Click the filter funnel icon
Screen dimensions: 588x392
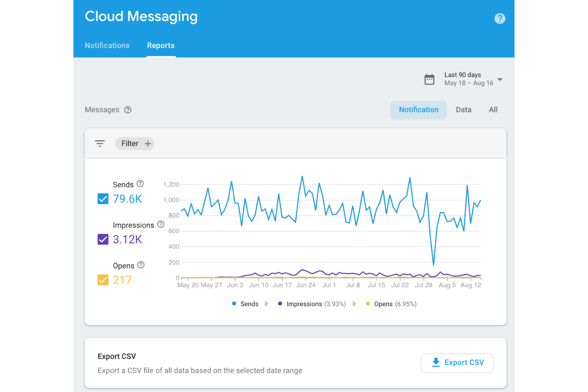point(100,143)
